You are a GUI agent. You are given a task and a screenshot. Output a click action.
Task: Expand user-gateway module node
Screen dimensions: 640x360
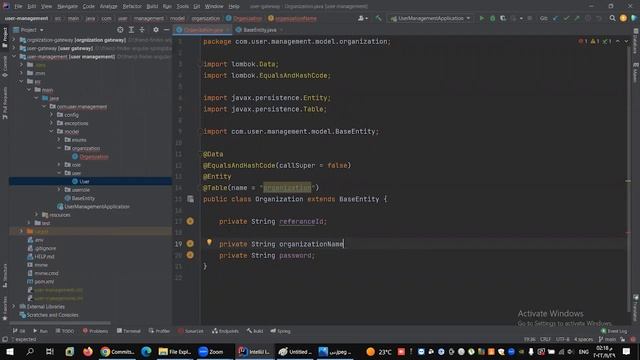tap(13, 48)
